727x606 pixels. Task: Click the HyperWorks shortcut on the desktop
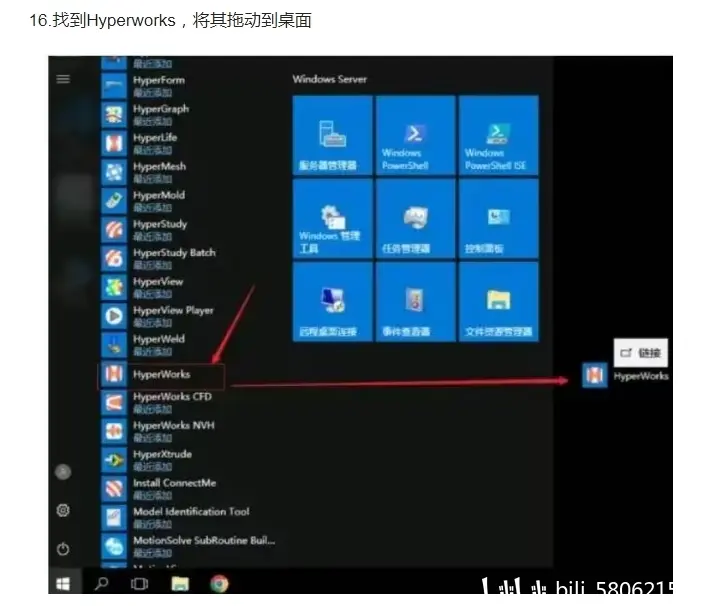pos(595,375)
